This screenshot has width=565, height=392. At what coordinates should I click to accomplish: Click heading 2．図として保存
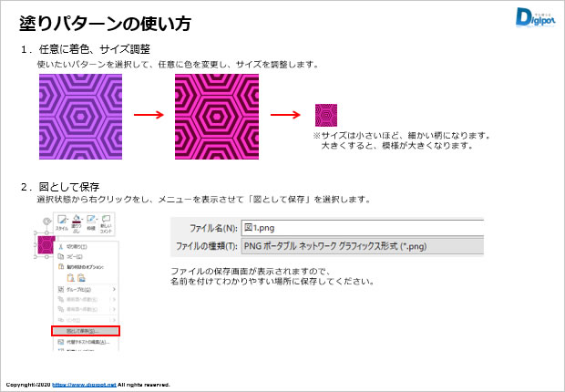click(x=60, y=187)
